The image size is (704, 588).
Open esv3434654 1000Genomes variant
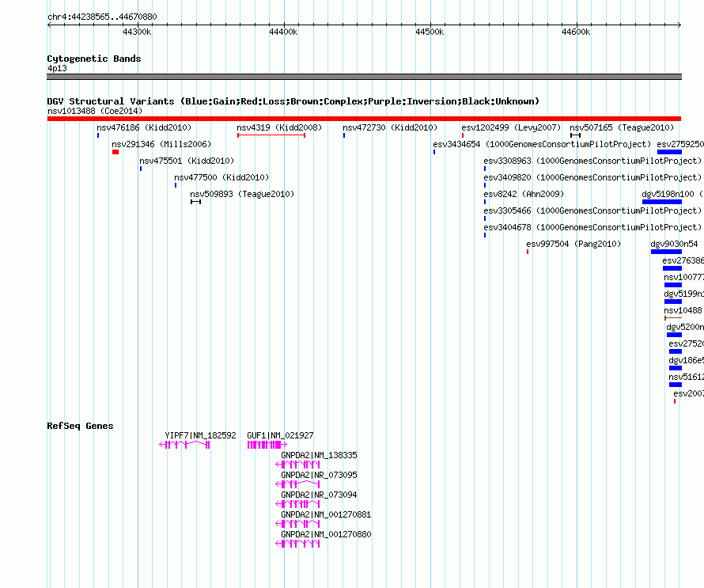(542, 144)
